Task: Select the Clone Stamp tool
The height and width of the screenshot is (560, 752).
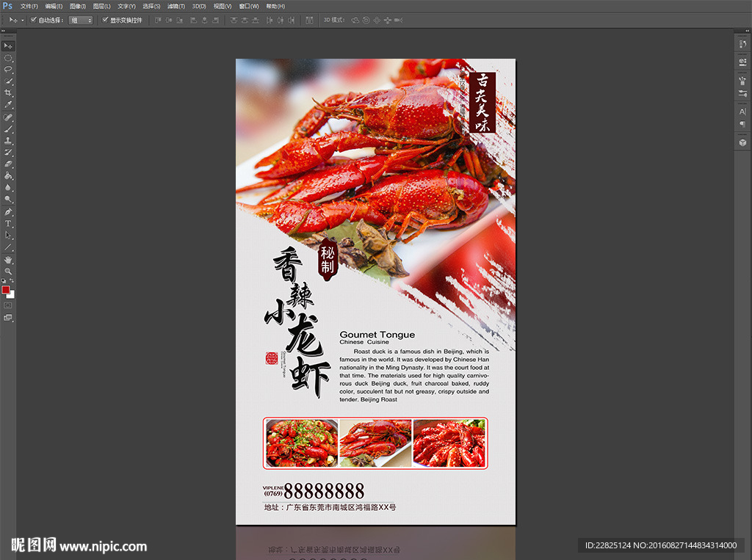Action: [8, 141]
